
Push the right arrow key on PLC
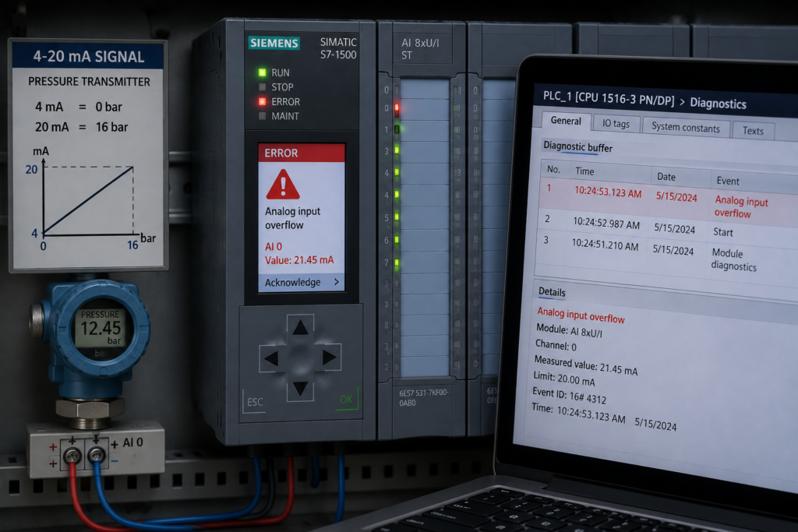(329, 358)
